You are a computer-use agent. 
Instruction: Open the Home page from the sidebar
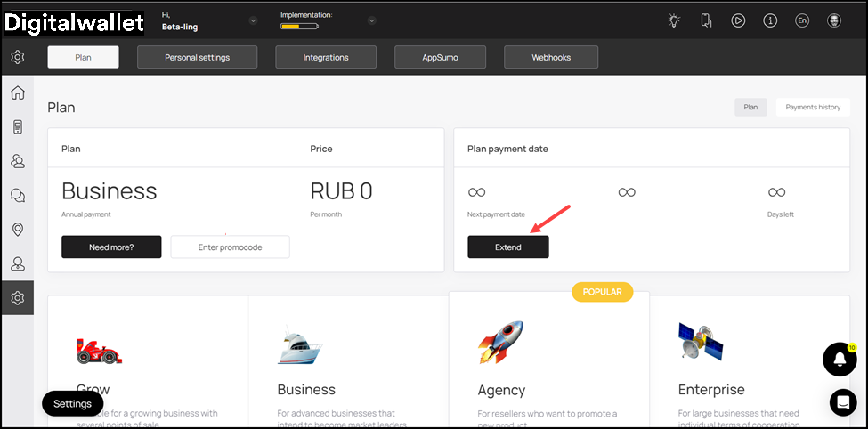[17, 93]
